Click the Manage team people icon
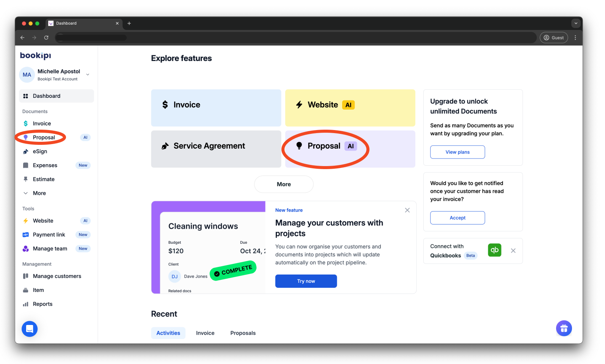This screenshot has height=364, width=605. [26, 249]
